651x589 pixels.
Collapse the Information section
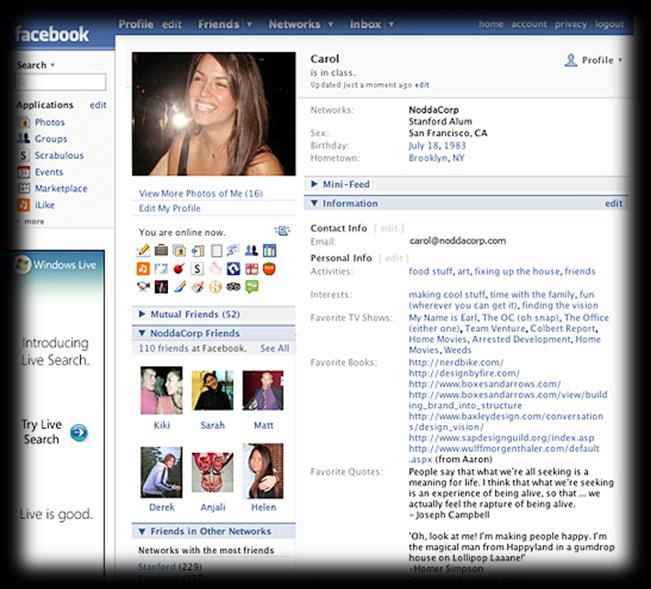(x=314, y=203)
